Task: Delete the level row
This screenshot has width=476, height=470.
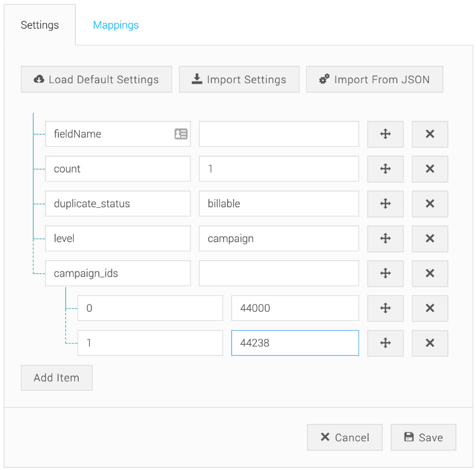Action: (x=429, y=238)
